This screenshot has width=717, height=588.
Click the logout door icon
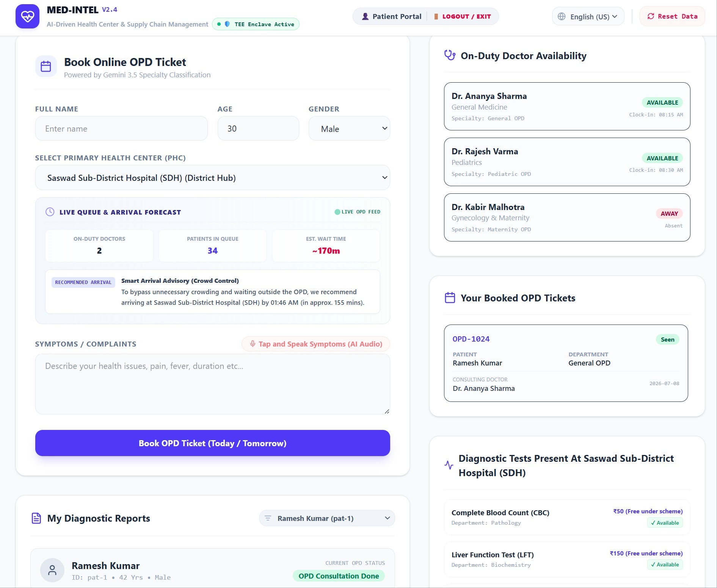436,16
